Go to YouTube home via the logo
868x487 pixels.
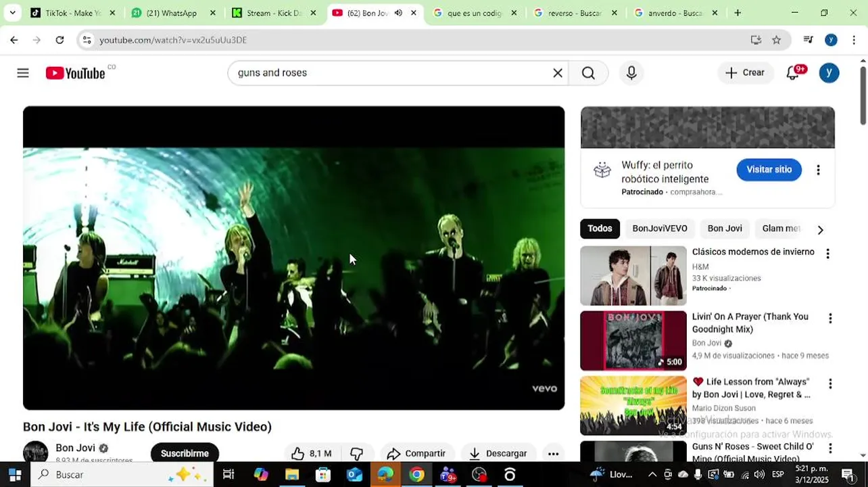(76, 73)
